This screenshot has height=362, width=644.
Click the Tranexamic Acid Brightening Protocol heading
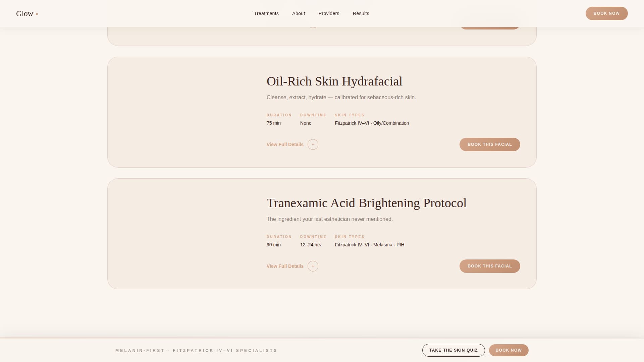pos(366,203)
